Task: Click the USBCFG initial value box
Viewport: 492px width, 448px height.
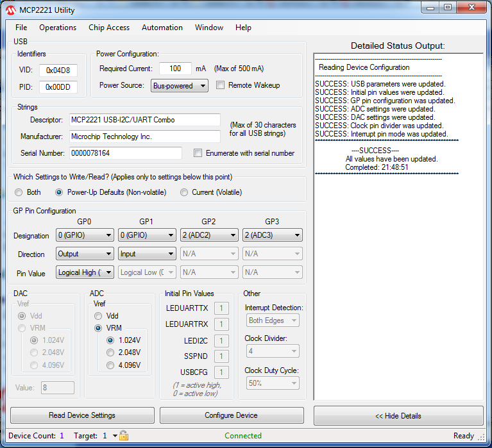Action: (221, 372)
